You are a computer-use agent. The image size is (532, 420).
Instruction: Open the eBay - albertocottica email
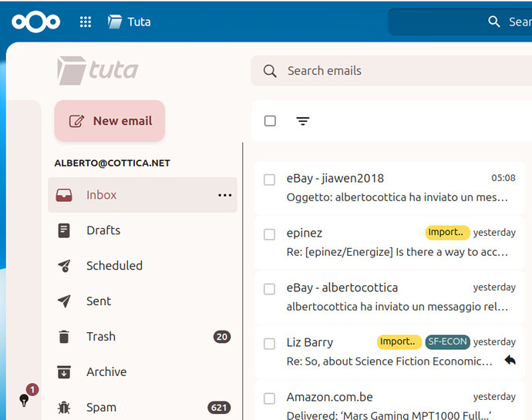click(x=389, y=297)
